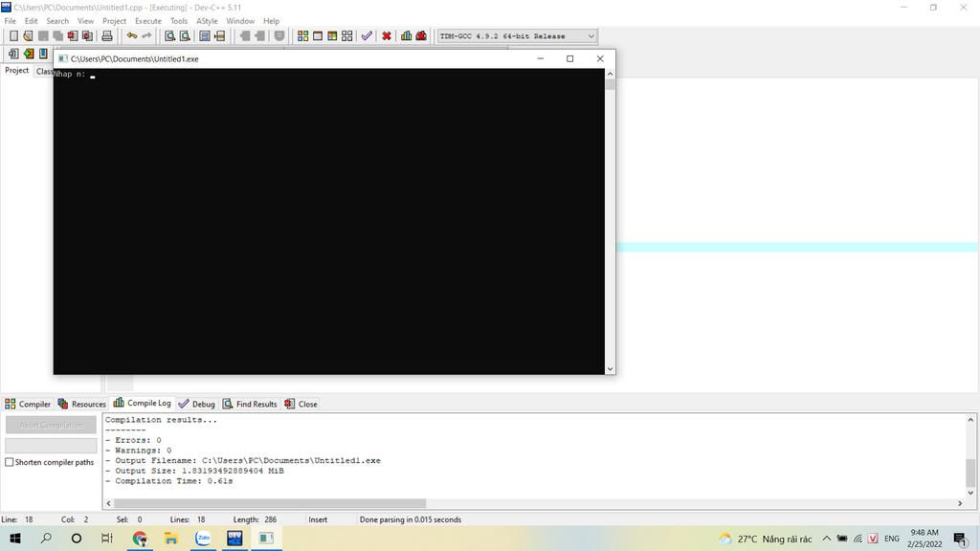
Task: Click the compile log horizontal scrollbar thumb
Action: (x=270, y=503)
